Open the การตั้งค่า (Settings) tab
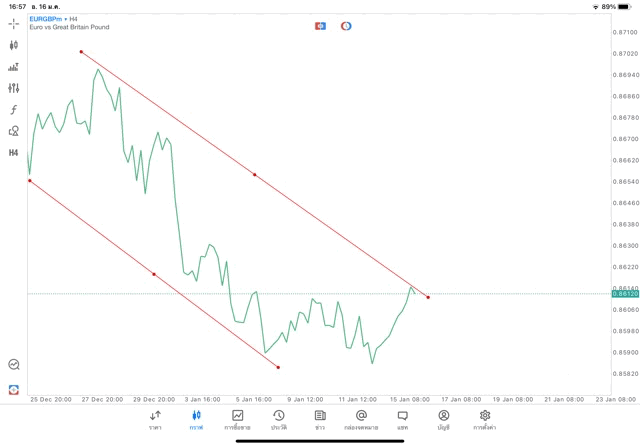This screenshot has height=447, width=640. pyautogui.click(x=485, y=419)
